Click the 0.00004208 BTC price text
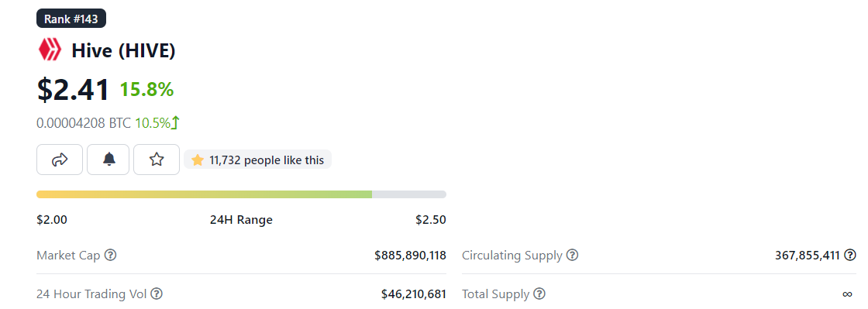This screenshot has height=309, width=868. point(84,122)
